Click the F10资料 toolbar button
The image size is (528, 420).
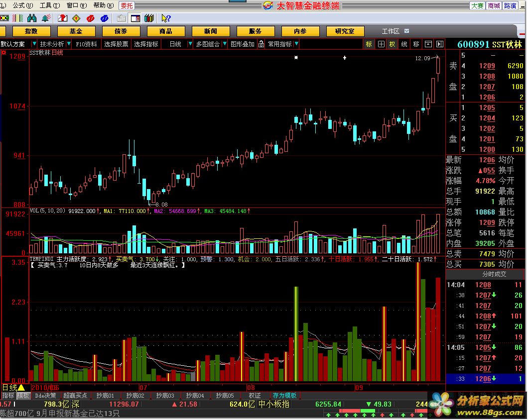pos(86,44)
